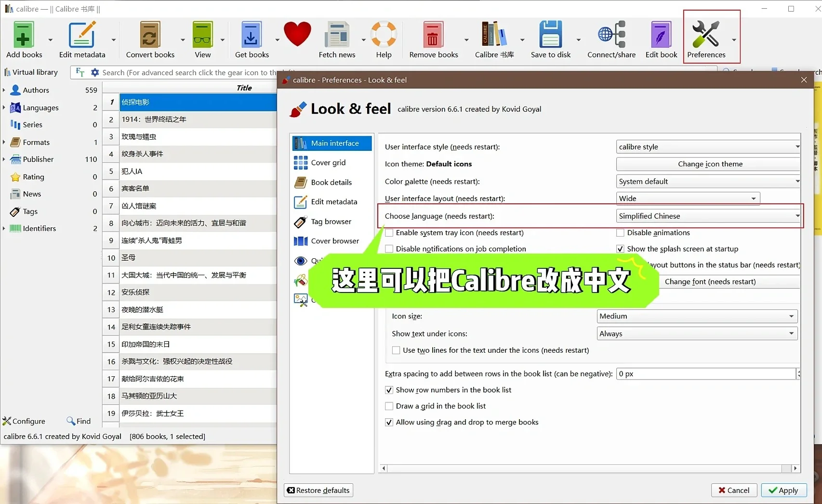This screenshot has height=504, width=822.
Task: Open the Choose language dropdown
Action: (708, 216)
